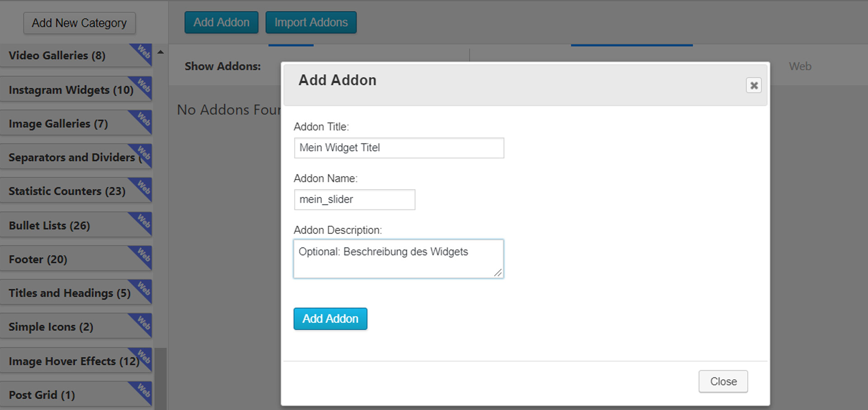Click the Show Addons: label
The width and height of the screenshot is (868, 410).
point(222,67)
